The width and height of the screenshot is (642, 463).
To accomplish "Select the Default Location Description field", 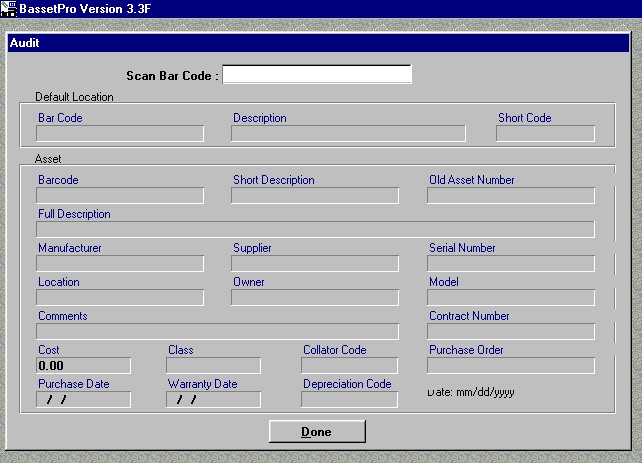I will pos(348,133).
